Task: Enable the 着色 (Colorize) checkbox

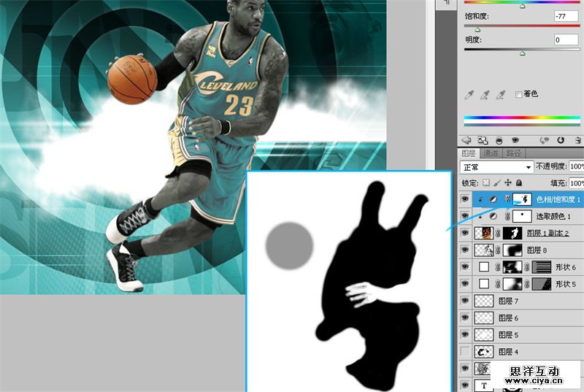Action: [519, 94]
